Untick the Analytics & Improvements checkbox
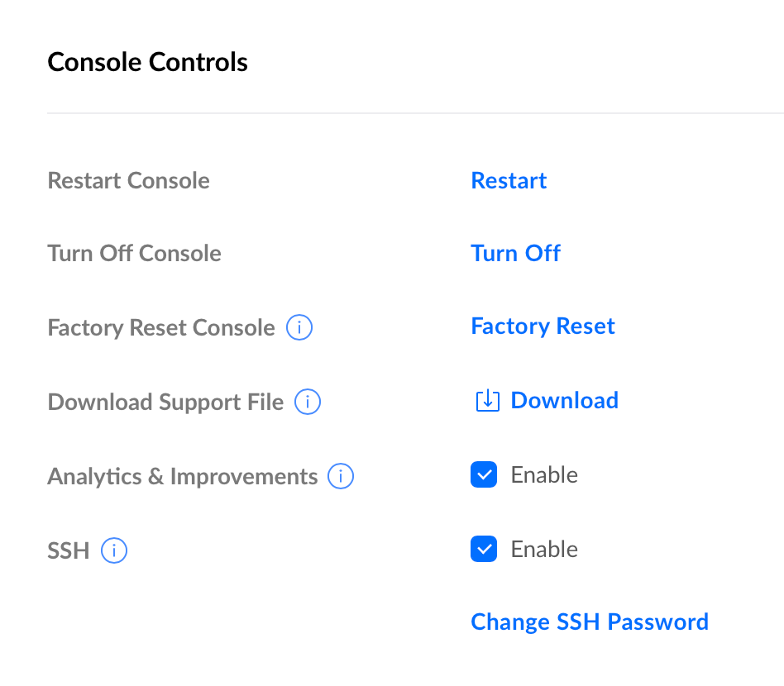The image size is (784, 686). [x=484, y=475]
